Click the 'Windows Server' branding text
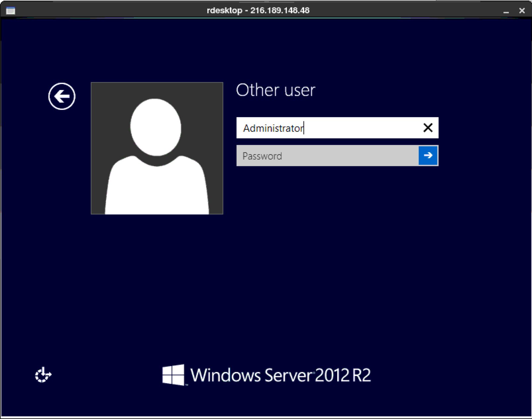This screenshot has height=419, width=532. 251,375
